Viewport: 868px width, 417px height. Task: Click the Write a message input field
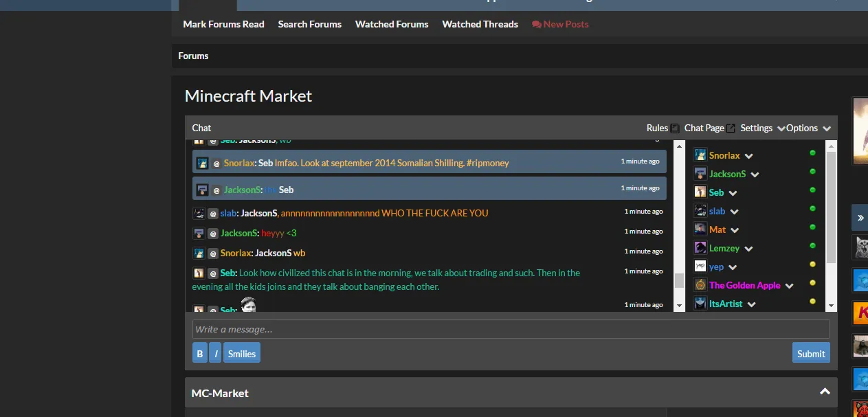(x=511, y=329)
